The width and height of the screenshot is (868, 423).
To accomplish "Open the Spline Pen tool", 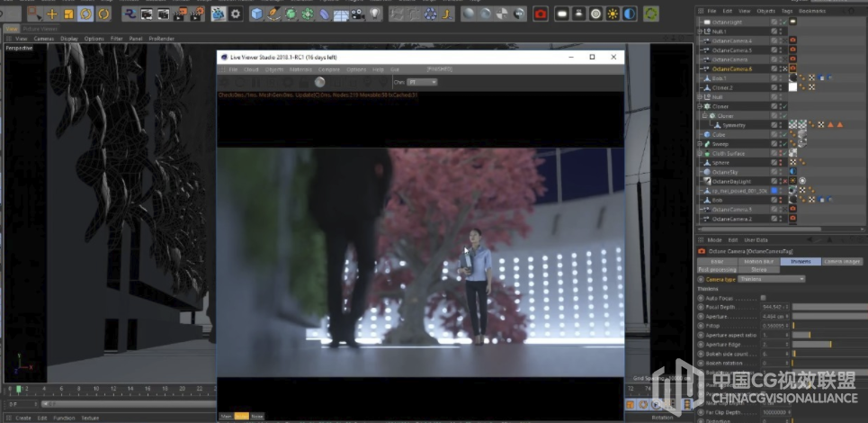I will pyautogui.click(x=273, y=13).
